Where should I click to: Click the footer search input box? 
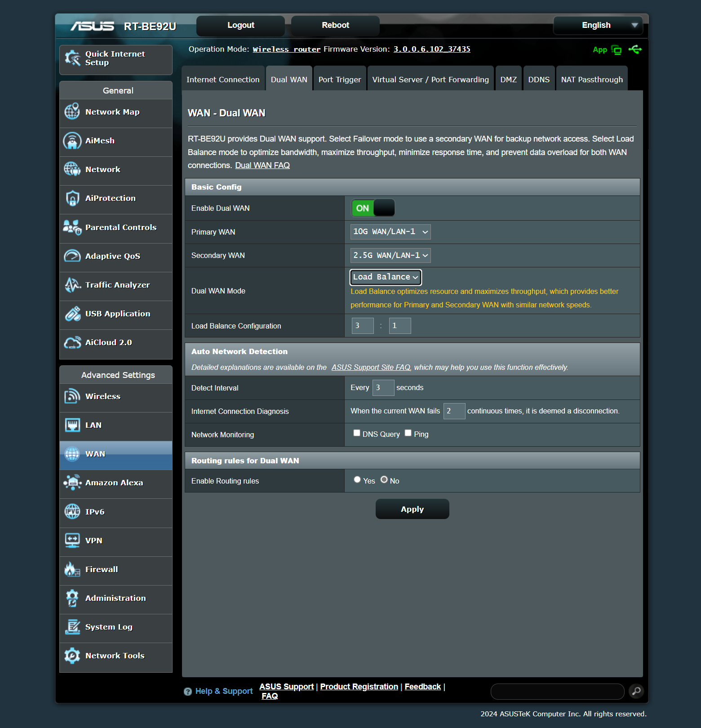pos(558,692)
